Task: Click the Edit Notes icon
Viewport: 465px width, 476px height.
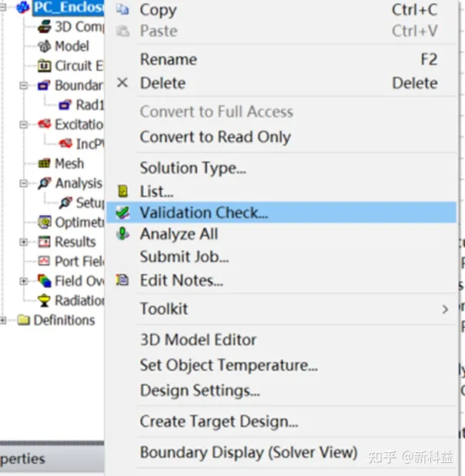Action: [x=122, y=280]
